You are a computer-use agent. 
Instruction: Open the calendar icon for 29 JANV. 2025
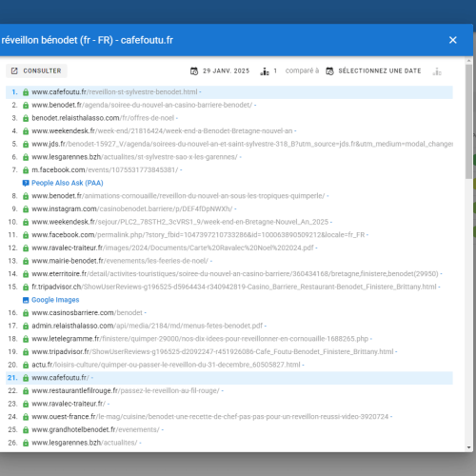(194, 71)
